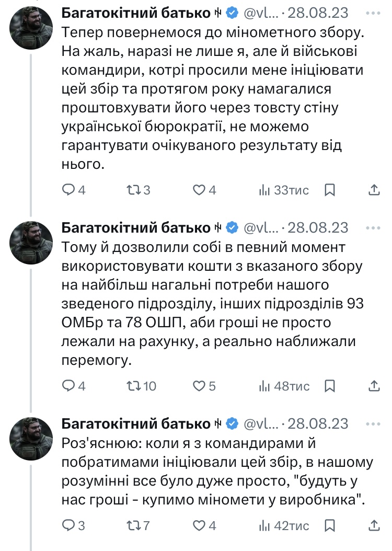Image resolution: width=392 pixels, height=551 pixels.
Task: Open the more options menu on second tweet
Action: pos(373,228)
